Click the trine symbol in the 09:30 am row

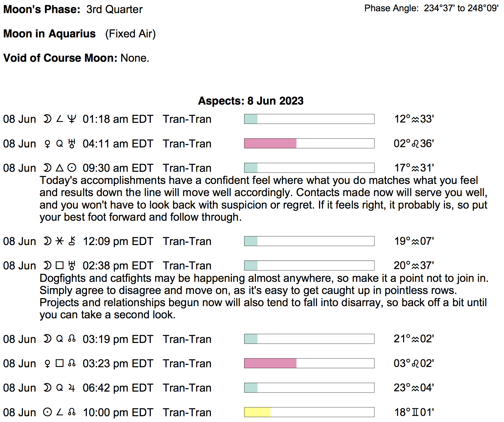60,168
